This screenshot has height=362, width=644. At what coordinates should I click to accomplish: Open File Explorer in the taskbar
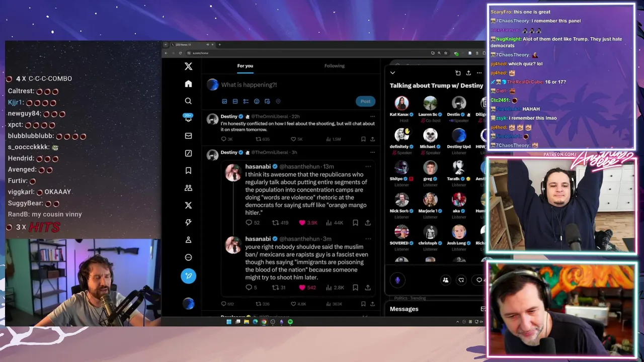[x=246, y=322]
